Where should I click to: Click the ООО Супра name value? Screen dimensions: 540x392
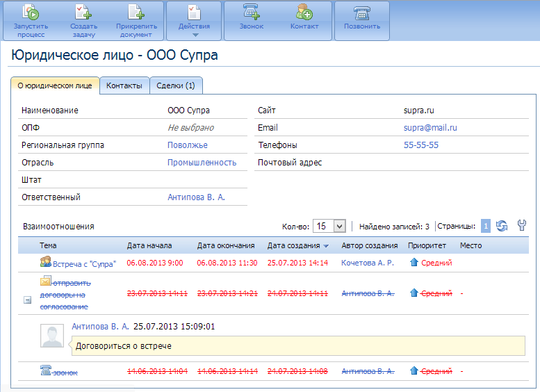(188, 111)
